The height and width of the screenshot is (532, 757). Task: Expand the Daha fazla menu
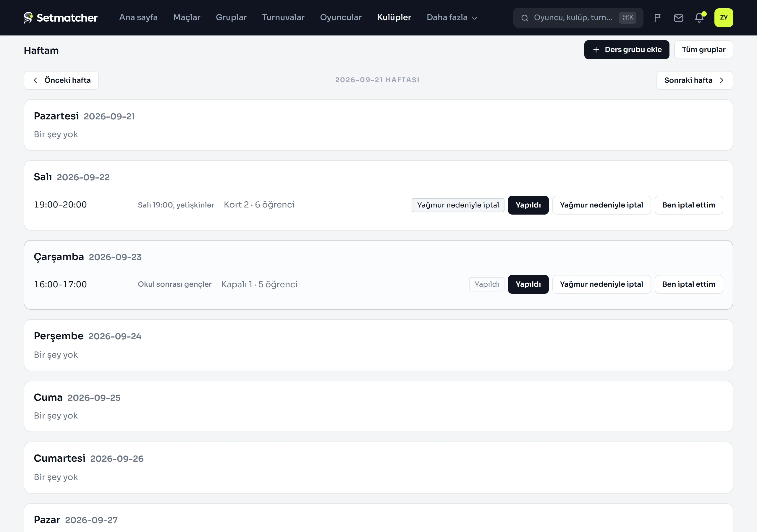click(x=452, y=17)
